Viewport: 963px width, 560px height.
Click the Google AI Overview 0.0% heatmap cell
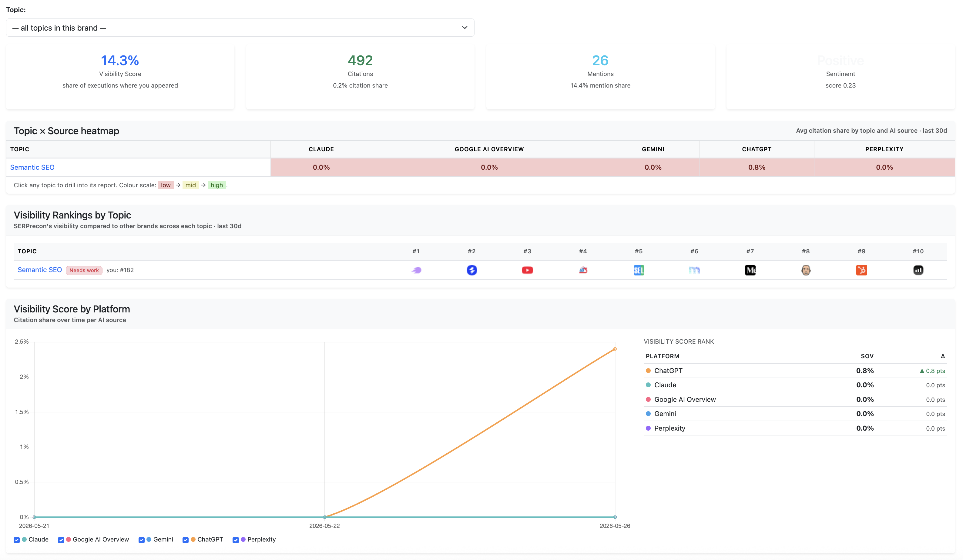pos(489,167)
